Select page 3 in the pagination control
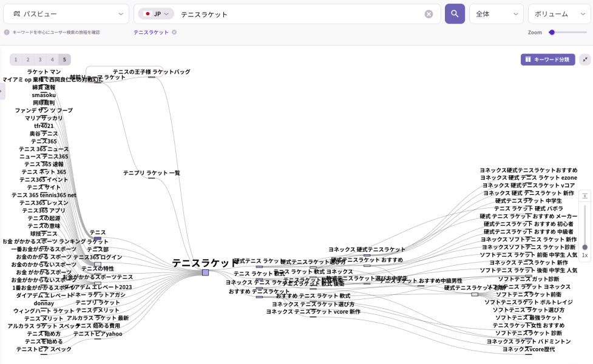Viewport: 593px width, 364px height. (x=40, y=59)
